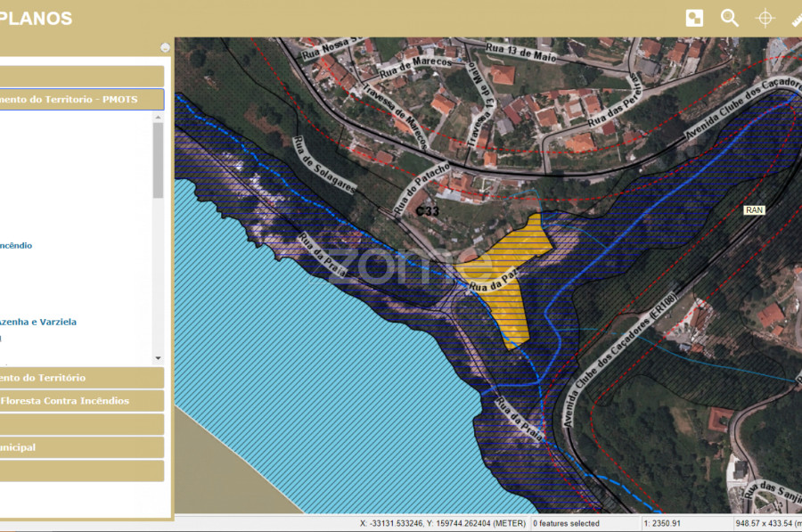Open the section header ending in 'unicipal'
802x532 pixels.
pyautogui.click(x=80, y=447)
